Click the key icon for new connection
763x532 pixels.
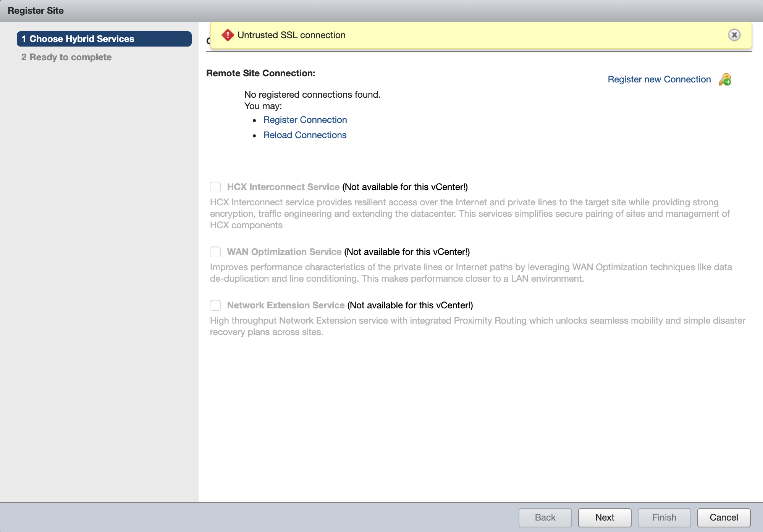pyautogui.click(x=724, y=79)
